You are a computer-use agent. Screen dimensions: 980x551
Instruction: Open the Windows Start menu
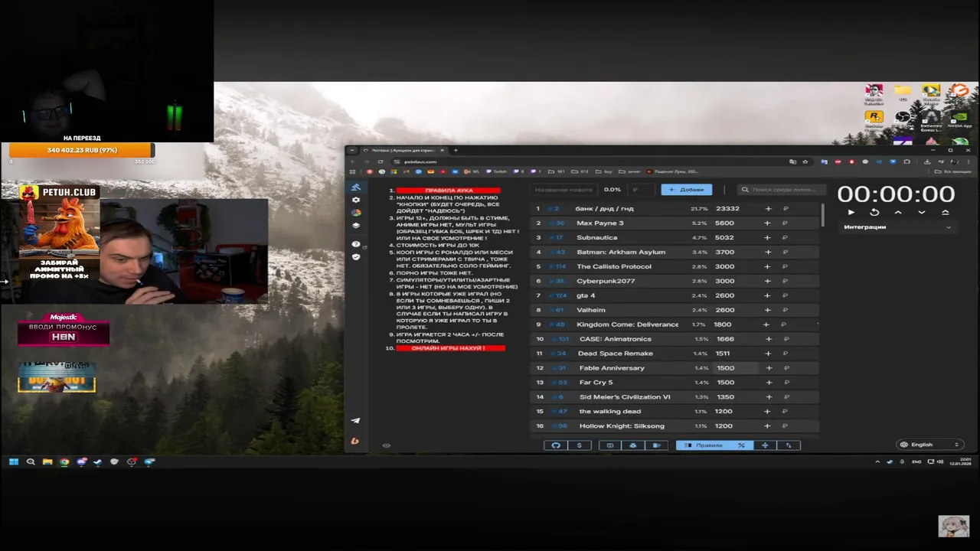click(x=14, y=461)
